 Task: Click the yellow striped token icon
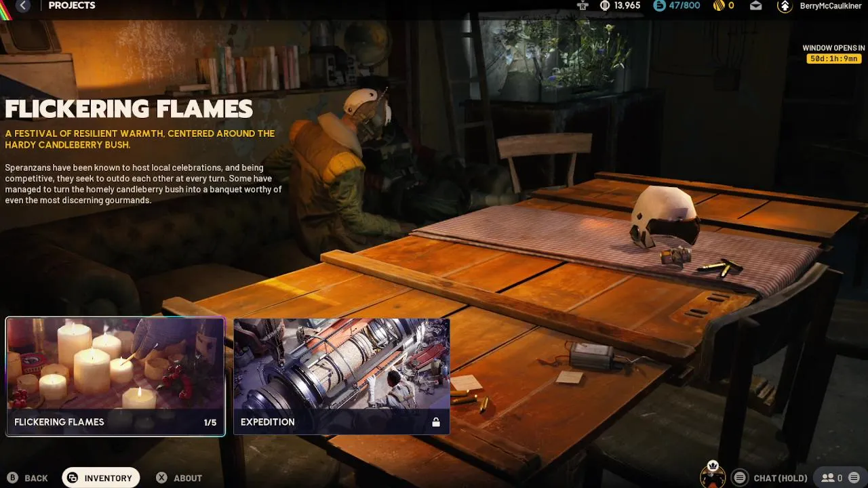coord(719,5)
